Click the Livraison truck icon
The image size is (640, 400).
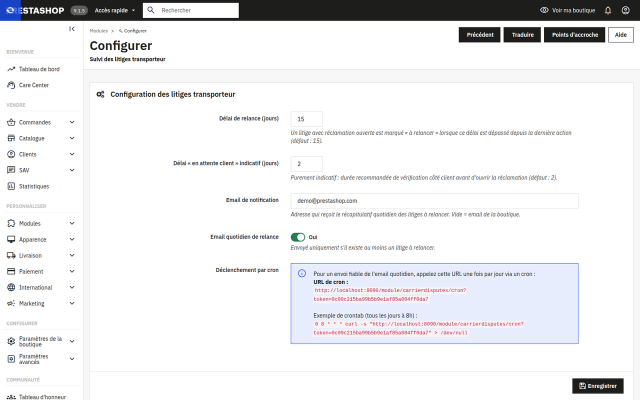pos(11,256)
